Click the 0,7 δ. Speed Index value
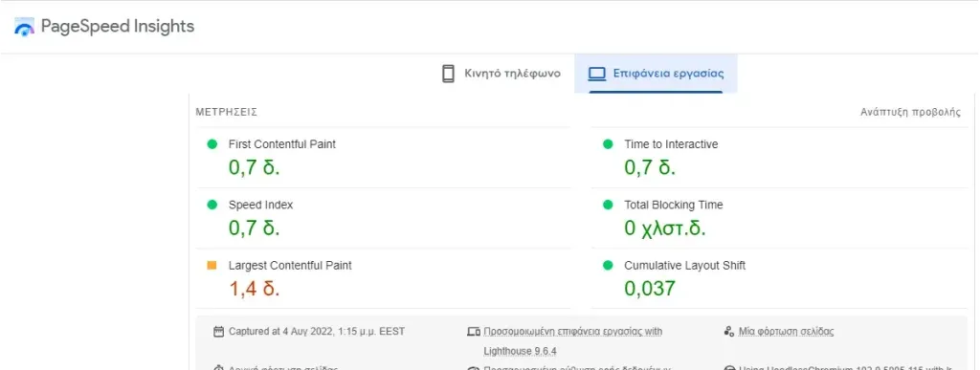 (x=255, y=228)
